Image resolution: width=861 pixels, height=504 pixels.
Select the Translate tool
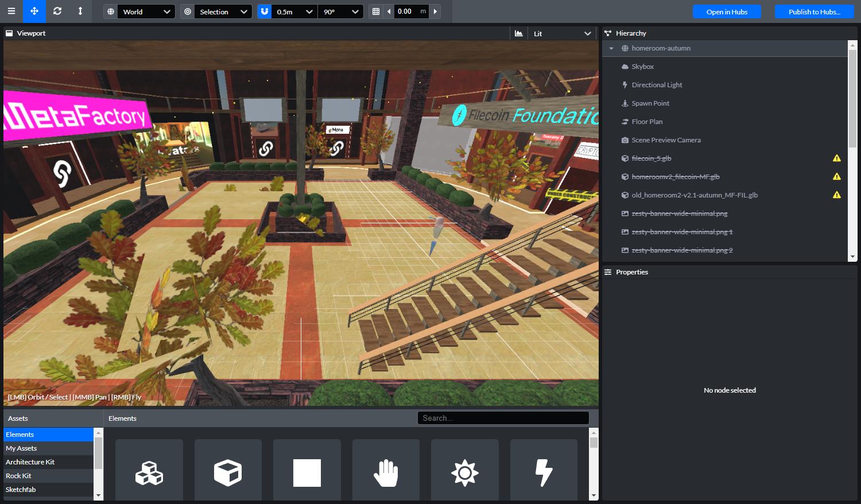click(x=34, y=11)
